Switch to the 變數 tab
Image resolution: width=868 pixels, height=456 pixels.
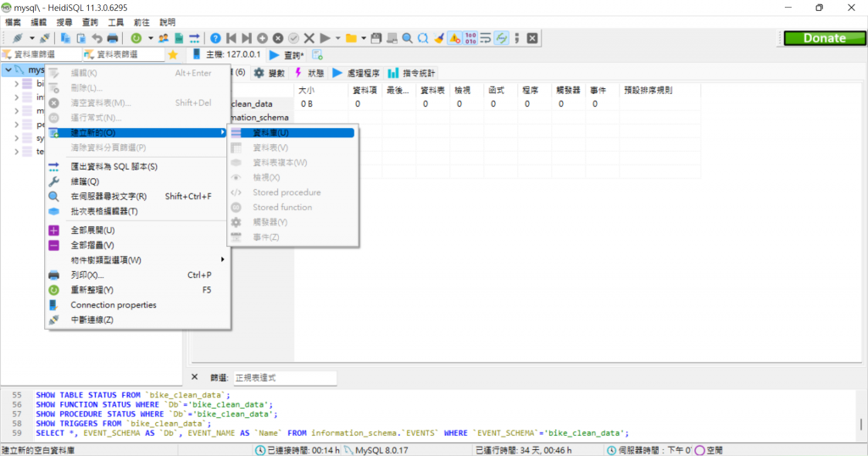[270, 73]
